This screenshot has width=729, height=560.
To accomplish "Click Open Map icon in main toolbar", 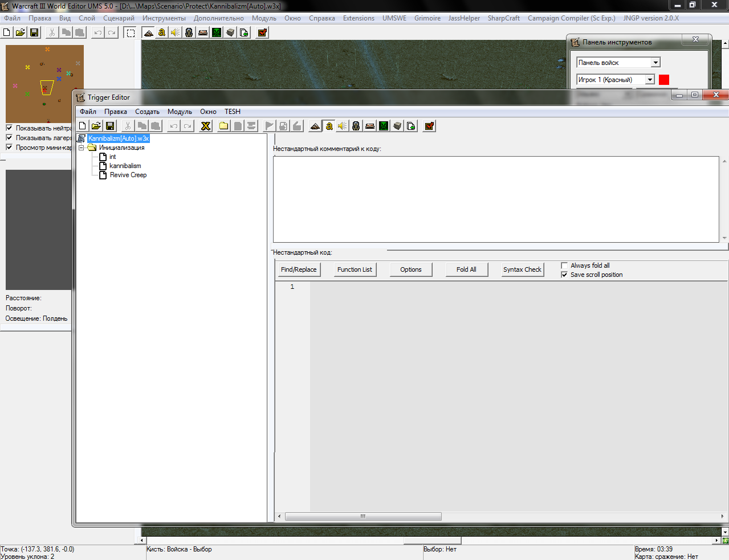I will 21,32.
